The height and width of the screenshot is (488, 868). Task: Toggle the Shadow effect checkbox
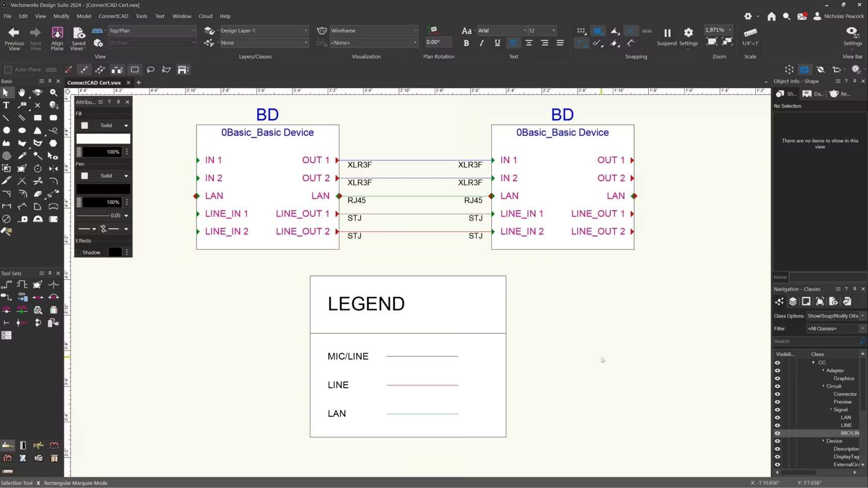coord(79,253)
